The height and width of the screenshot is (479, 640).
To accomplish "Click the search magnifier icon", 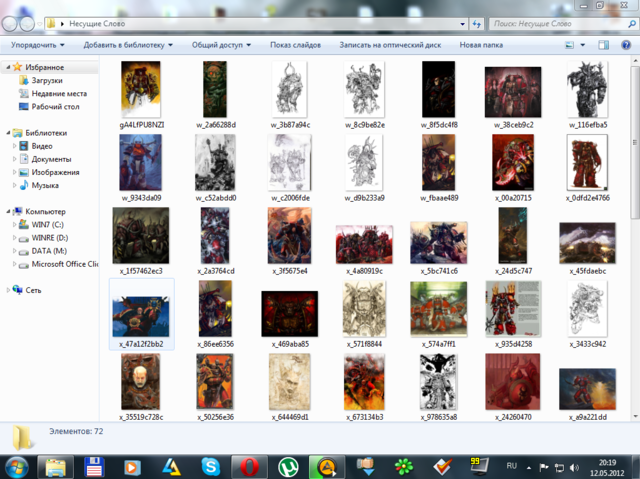I will [x=631, y=24].
